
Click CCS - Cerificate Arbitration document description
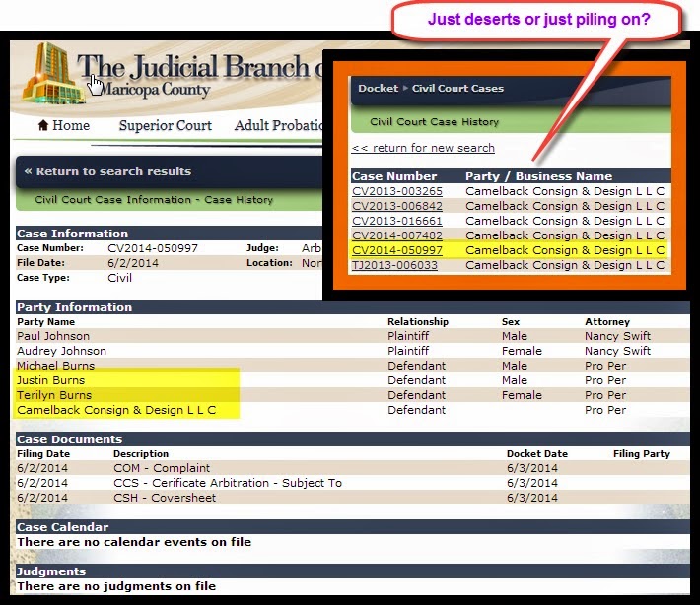[x=228, y=483]
